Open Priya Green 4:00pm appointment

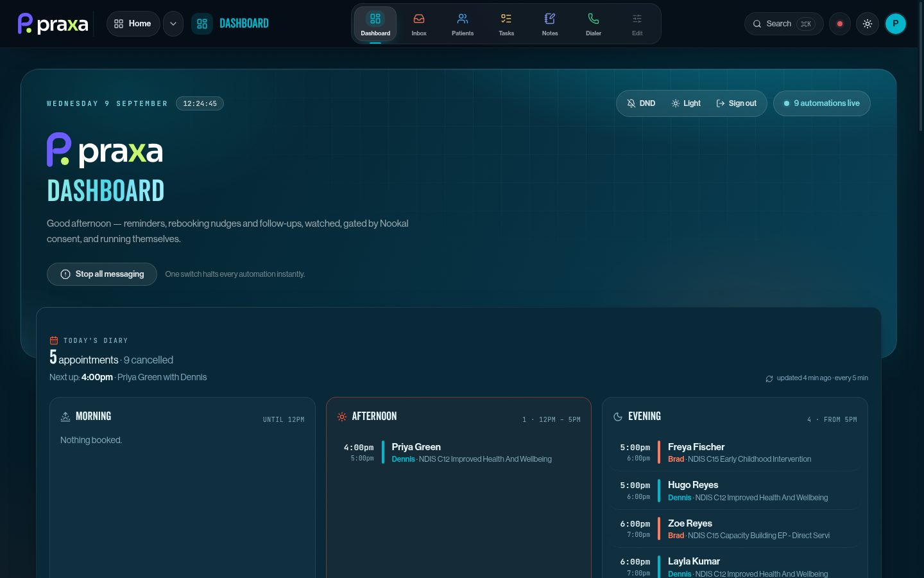coord(458,452)
